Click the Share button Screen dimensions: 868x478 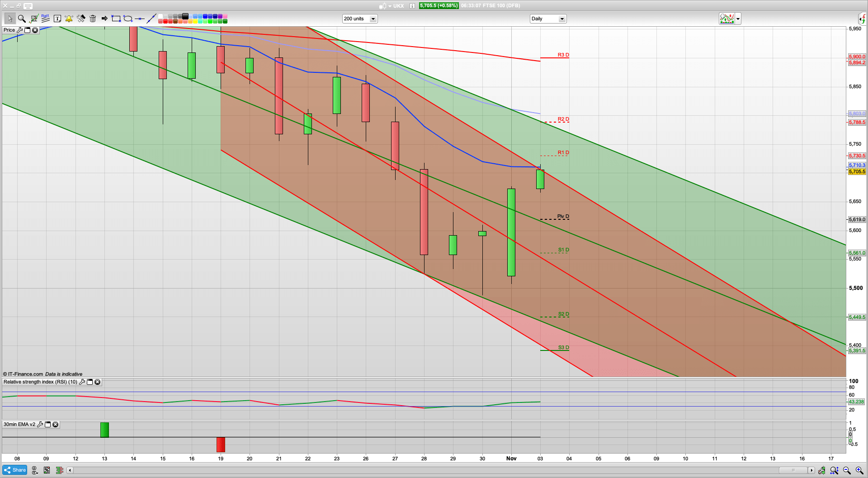click(x=15, y=470)
